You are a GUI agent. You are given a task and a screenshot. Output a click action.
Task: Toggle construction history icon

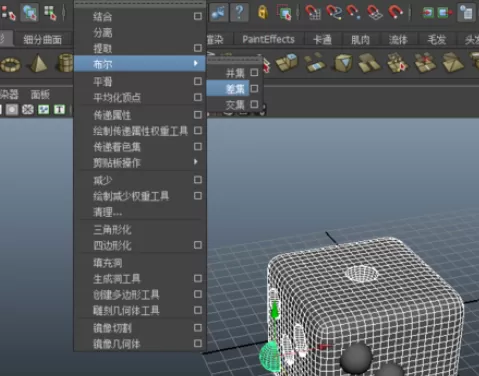(x=466, y=13)
